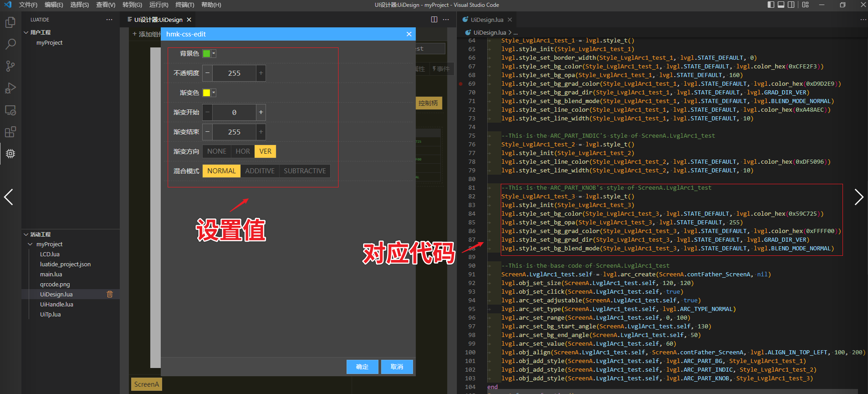Collapse the 活动工程 section

tap(26, 234)
